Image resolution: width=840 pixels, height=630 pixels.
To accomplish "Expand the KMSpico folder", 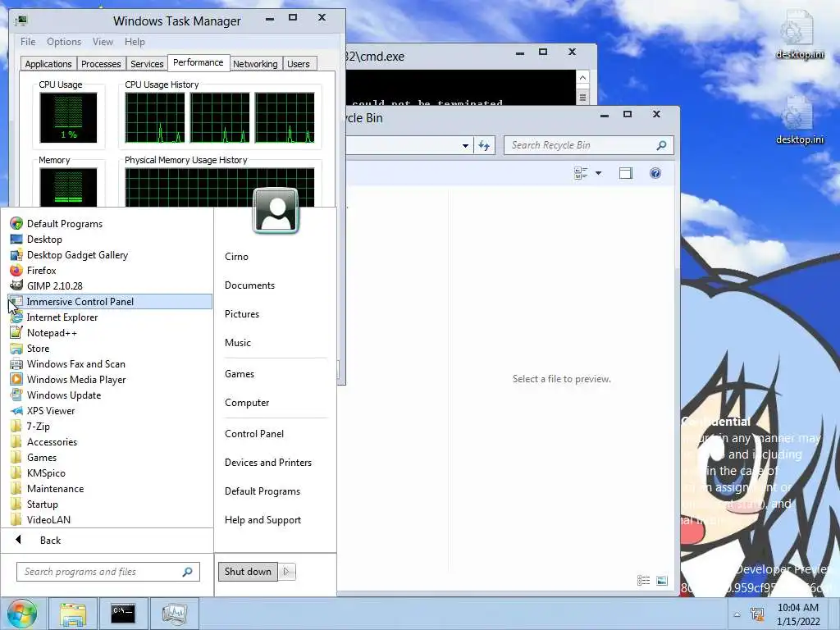I will (x=46, y=473).
